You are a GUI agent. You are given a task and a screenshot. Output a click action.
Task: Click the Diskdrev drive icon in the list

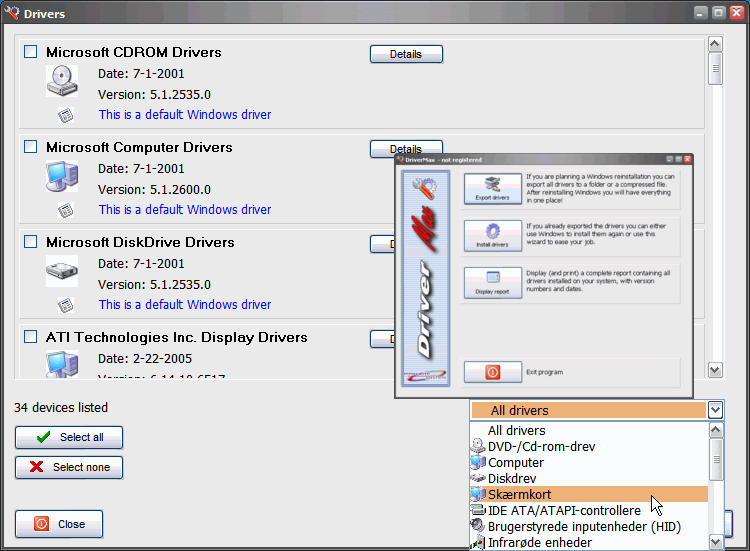478,478
